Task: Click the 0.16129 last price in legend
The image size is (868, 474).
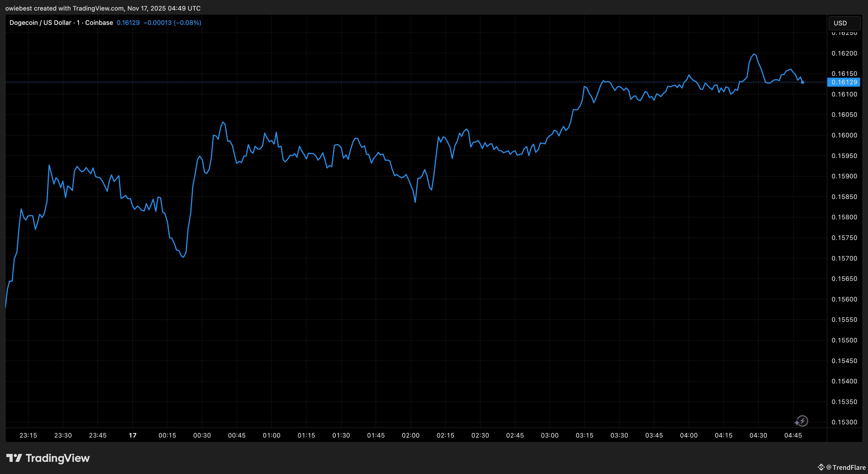Action: pyautogui.click(x=128, y=22)
